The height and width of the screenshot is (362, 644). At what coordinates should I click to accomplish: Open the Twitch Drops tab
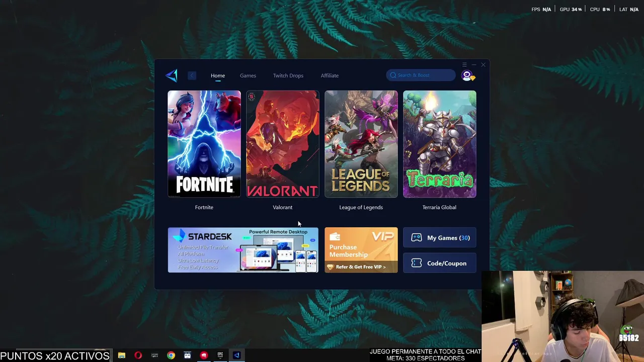288,75
